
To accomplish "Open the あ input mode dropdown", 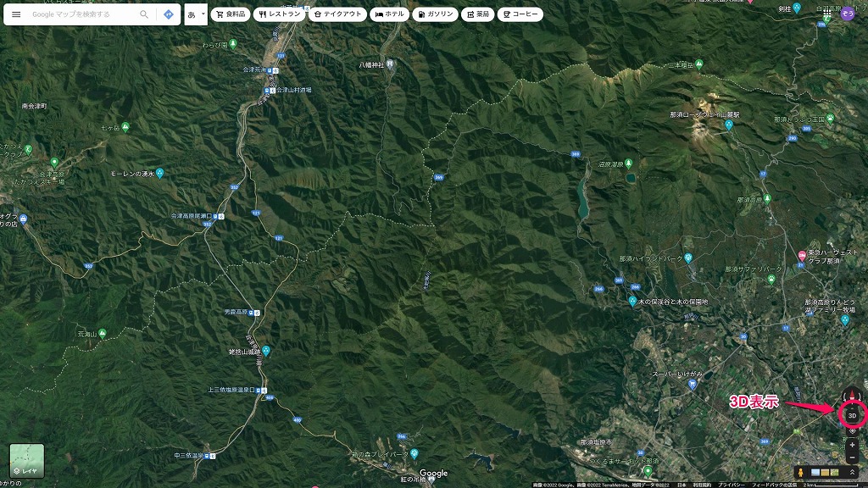I will [196, 14].
